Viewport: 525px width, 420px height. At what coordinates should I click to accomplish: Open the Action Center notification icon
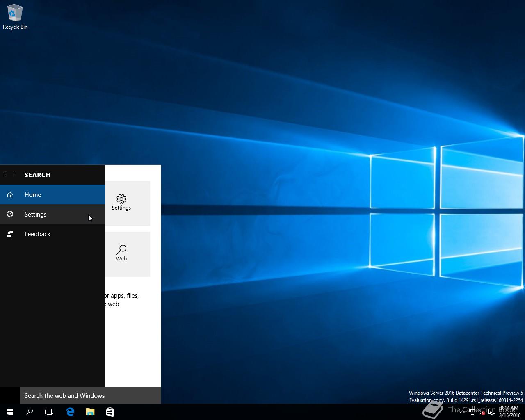point(492,412)
